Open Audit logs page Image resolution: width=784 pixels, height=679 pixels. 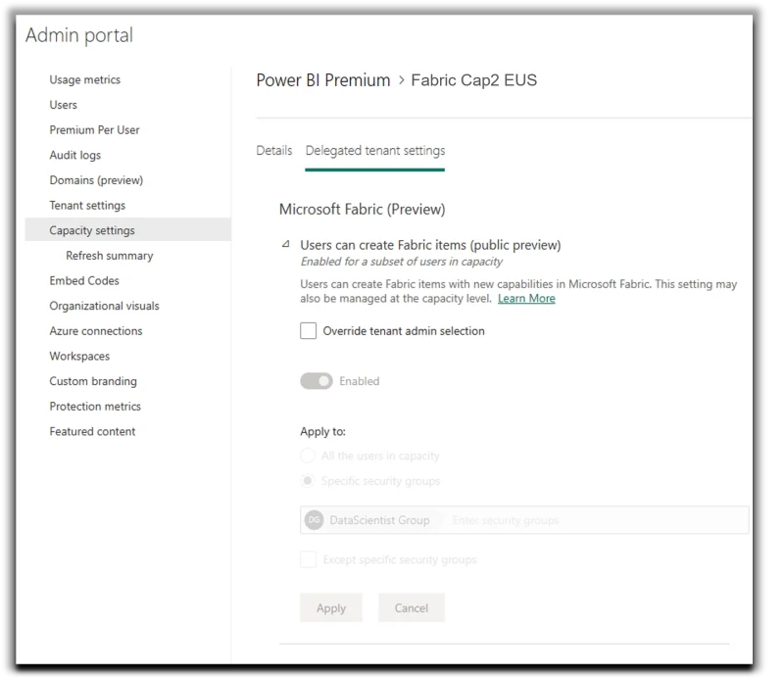coord(75,155)
